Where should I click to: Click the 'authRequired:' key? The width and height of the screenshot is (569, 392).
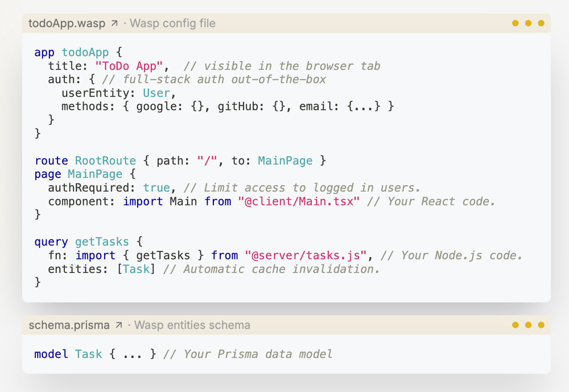point(92,188)
